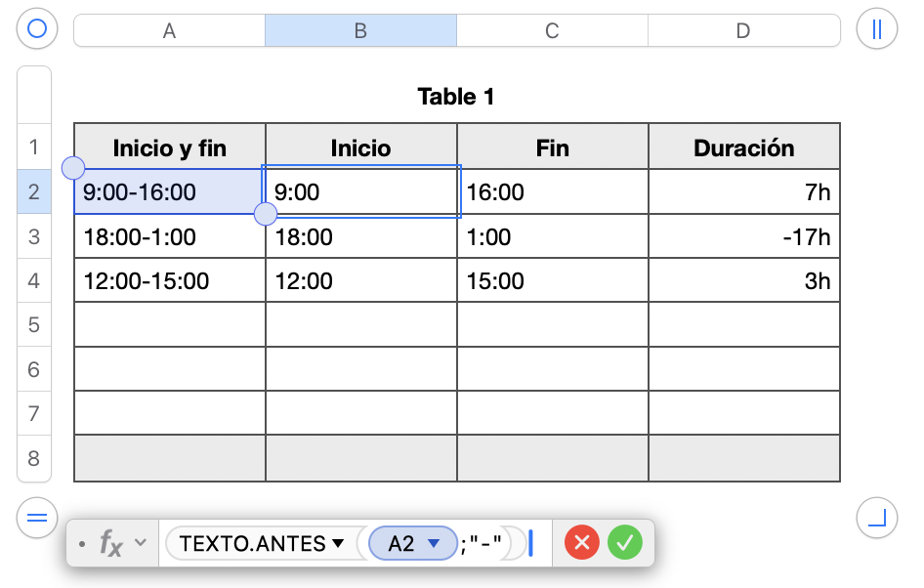Open the TEXTO.ANTES function dropdown arrow

click(339, 544)
